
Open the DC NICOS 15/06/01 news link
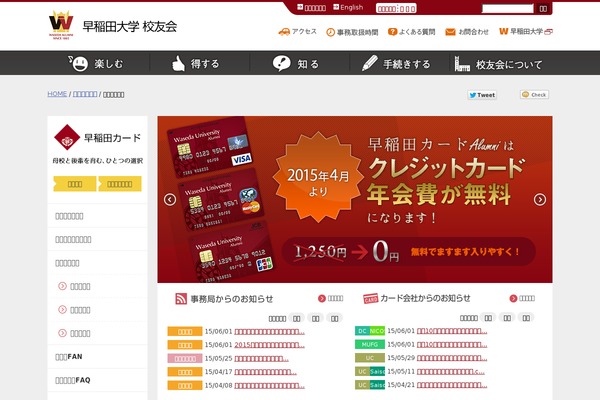452,331
